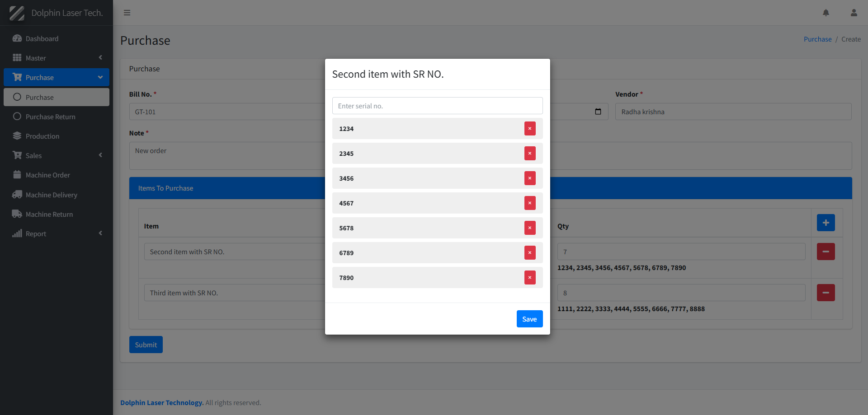This screenshot has height=415, width=868.
Task: Remove the 'Third item with SR NO.' row
Action: [x=826, y=293]
